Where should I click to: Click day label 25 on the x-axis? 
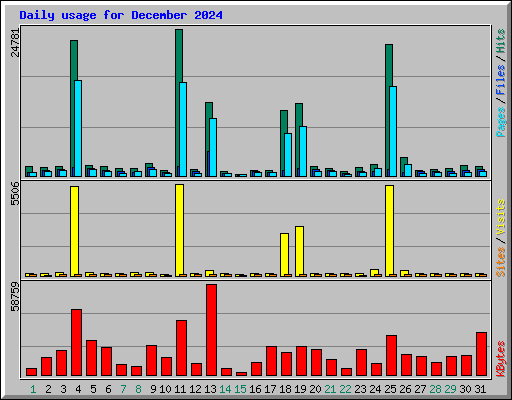(390, 389)
